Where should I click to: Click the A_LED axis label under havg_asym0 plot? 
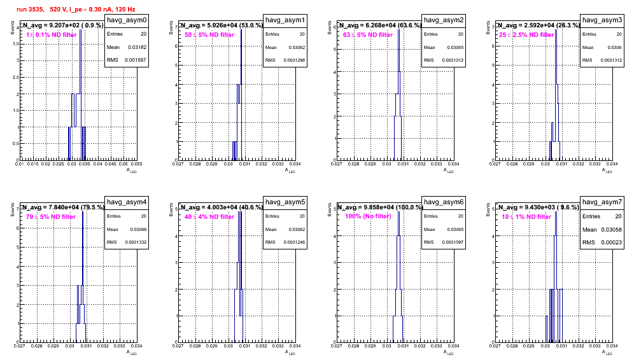132,171
